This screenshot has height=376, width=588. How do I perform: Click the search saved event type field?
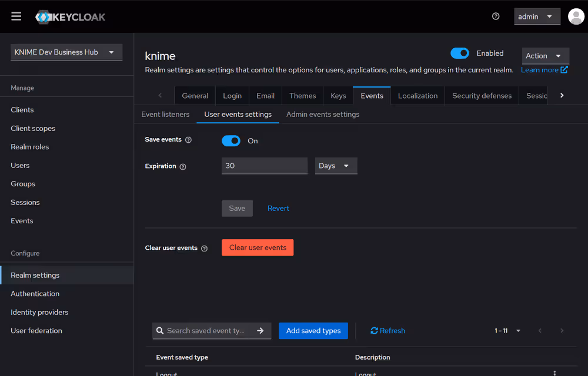click(x=206, y=331)
